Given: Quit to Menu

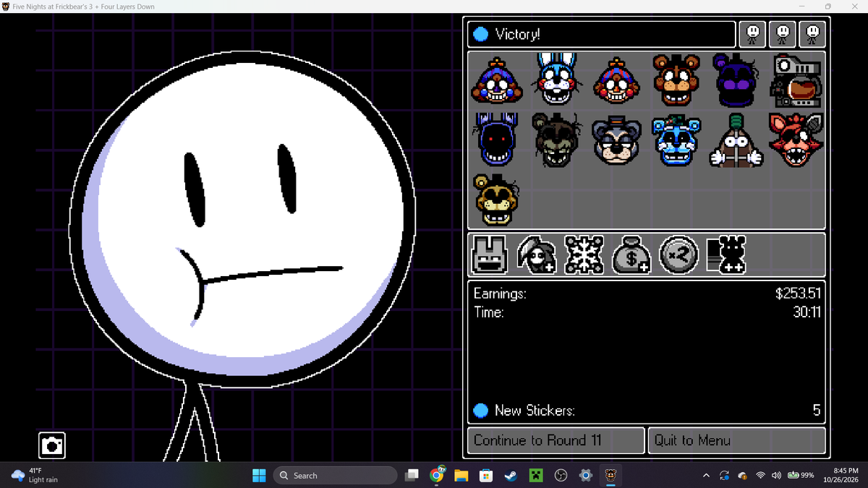Looking at the screenshot, I should [736, 440].
